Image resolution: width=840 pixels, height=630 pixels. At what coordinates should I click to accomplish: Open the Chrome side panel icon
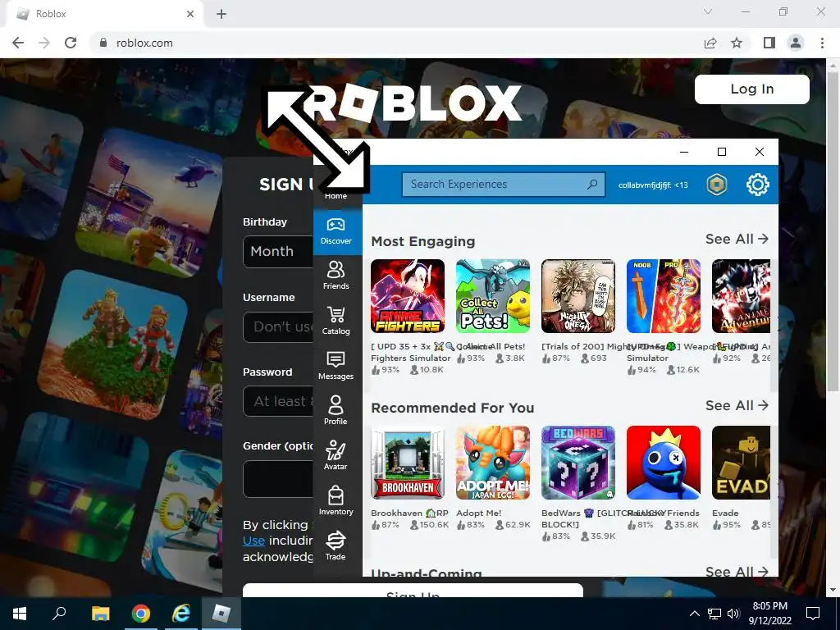[x=769, y=43]
